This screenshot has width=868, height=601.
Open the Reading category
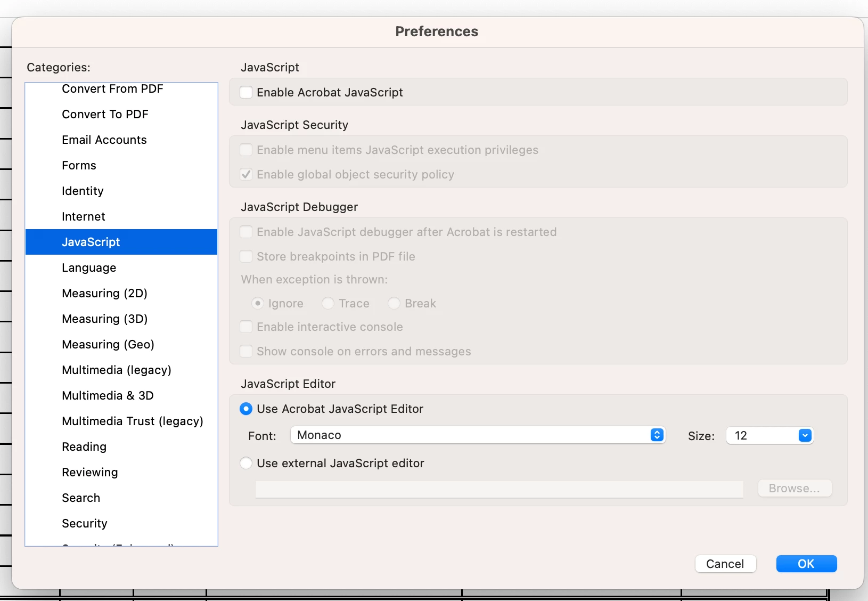(121, 446)
